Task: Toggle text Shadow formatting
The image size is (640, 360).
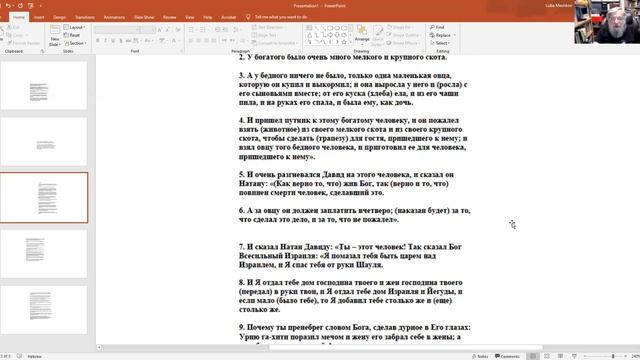Action: (121, 40)
